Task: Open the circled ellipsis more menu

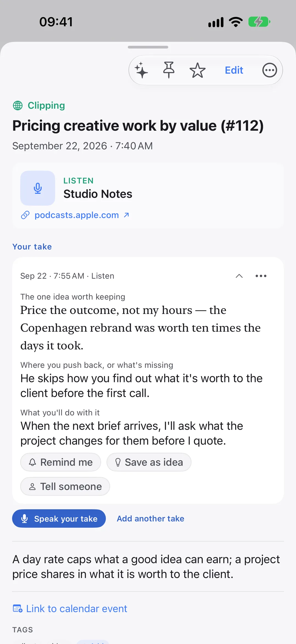Action: (270, 70)
